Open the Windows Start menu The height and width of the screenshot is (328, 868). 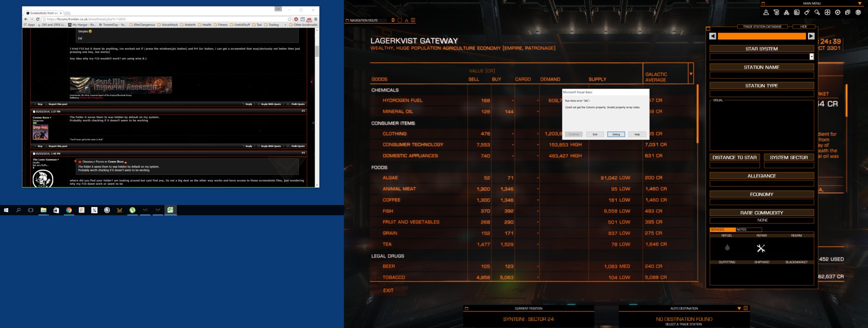(6, 210)
